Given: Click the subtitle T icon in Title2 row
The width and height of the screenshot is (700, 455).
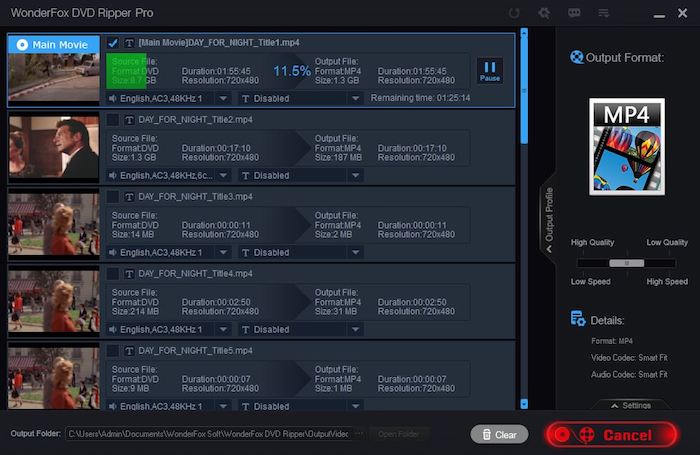Looking at the screenshot, I should [x=245, y=175].
